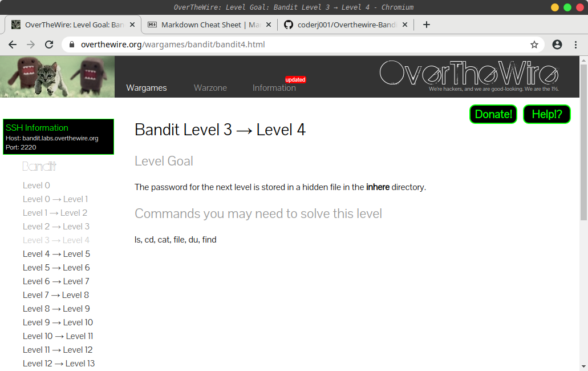
Task: Open the Warzone navigation menu
Action: pos(210,88)
